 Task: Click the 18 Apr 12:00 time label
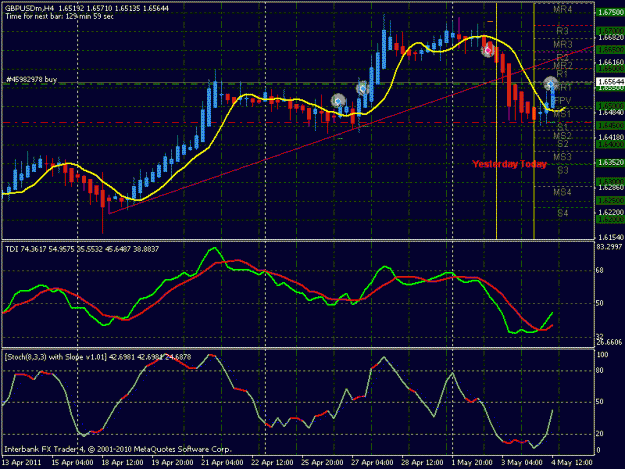[x=122, y=463]
